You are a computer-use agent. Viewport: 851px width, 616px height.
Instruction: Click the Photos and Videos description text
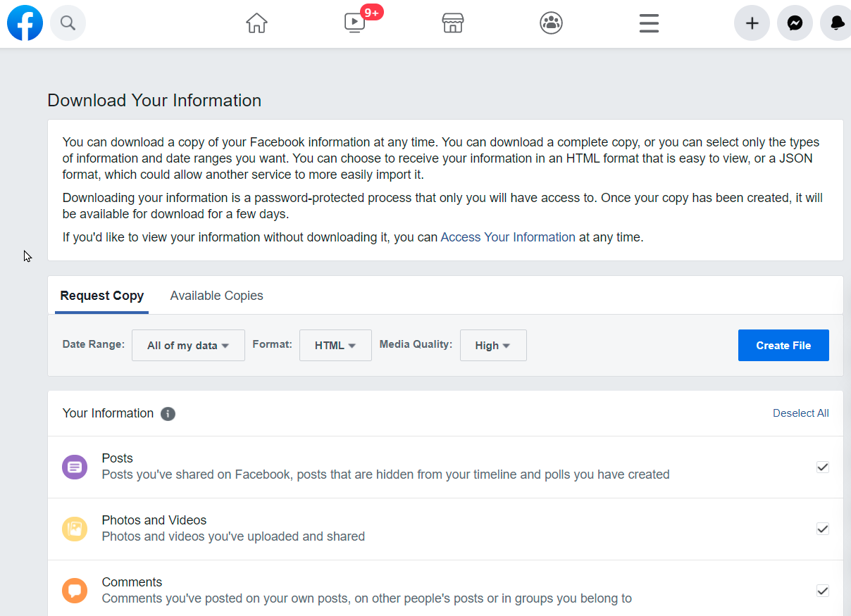point(233,536)
